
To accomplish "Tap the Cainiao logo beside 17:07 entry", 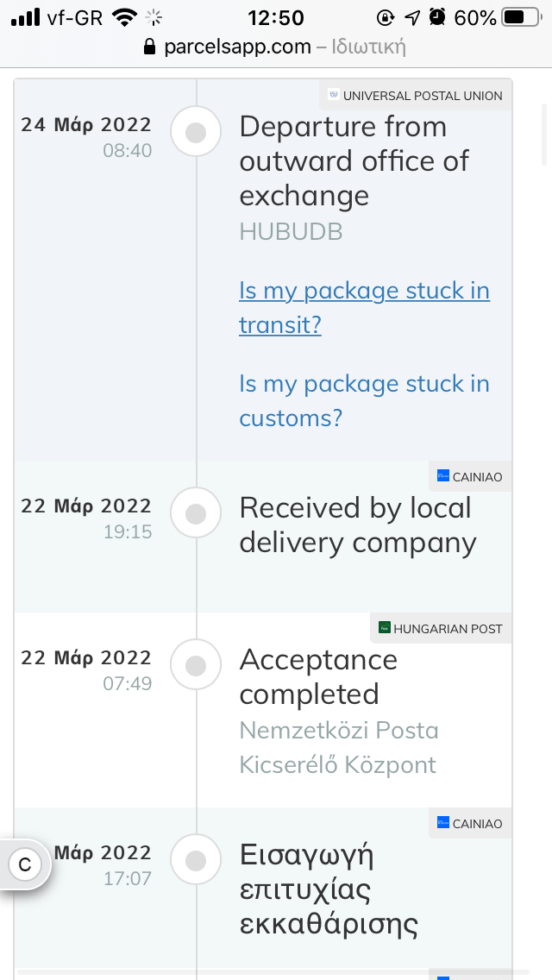I will click(443, 822).
